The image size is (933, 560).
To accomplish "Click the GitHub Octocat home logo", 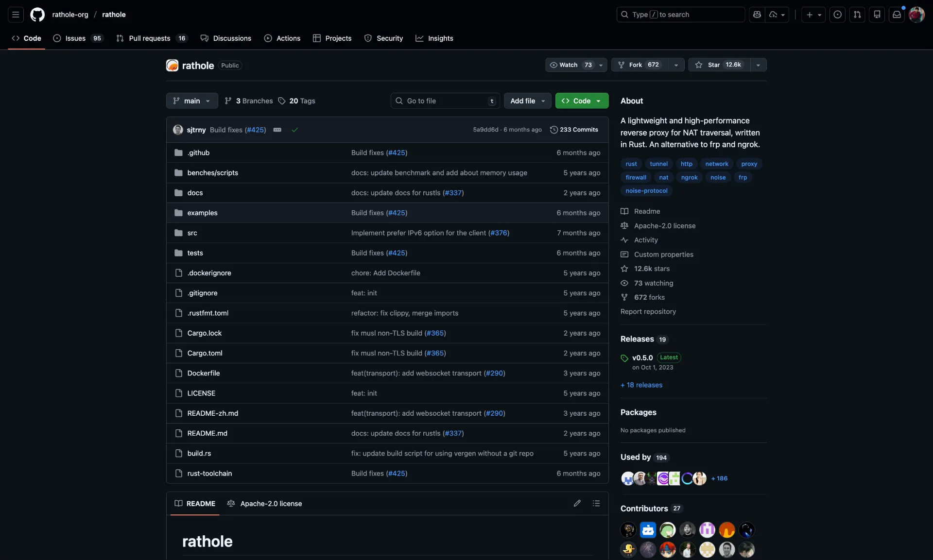I will point(37,15).
